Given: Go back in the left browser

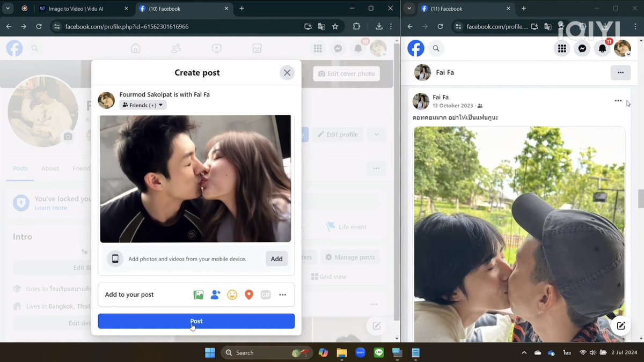Looking at the screenshot, I should tap(9, 26).
